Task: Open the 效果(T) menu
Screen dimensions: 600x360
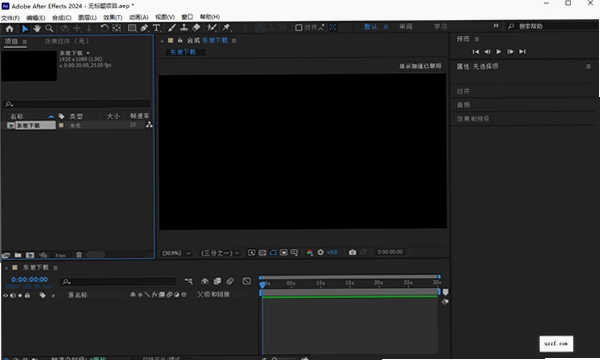Action: click(x=112, y=18)
